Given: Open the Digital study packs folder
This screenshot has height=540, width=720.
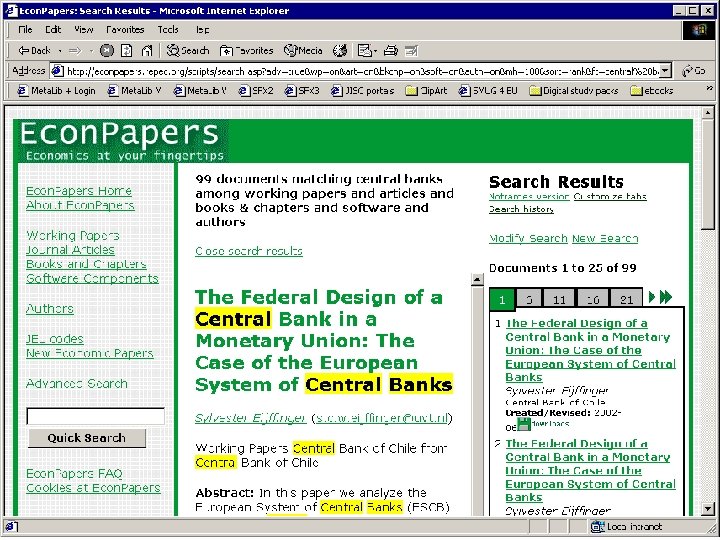Looking at the screenshot, I should click(x=574, y=91).
